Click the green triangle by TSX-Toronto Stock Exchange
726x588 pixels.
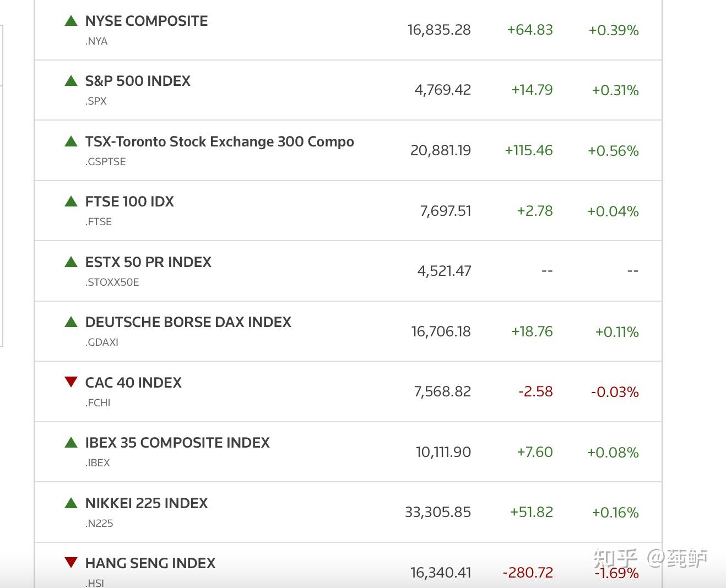[x=71, y=141]
